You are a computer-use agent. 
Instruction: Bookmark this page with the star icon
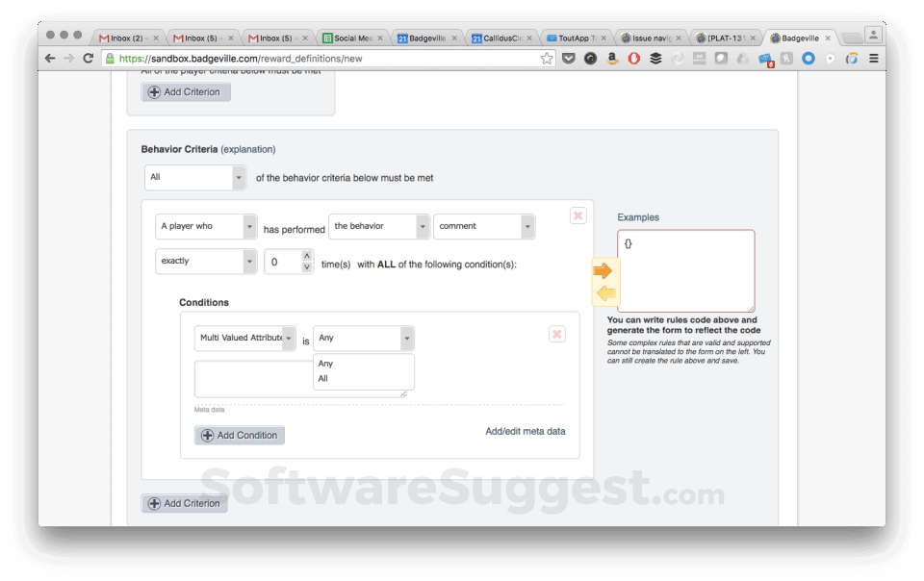(x=547, y=59)
